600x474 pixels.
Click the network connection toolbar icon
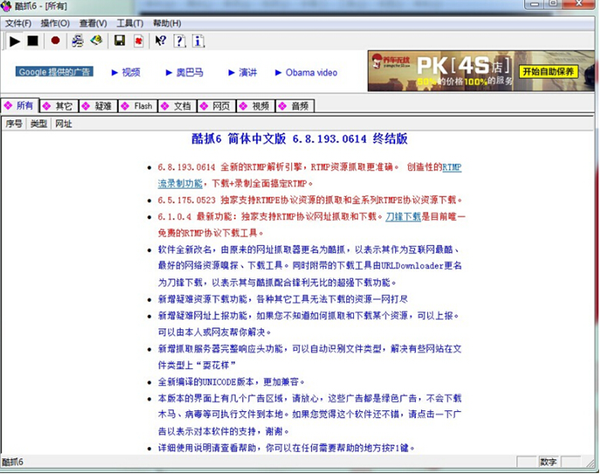[78, 41]
